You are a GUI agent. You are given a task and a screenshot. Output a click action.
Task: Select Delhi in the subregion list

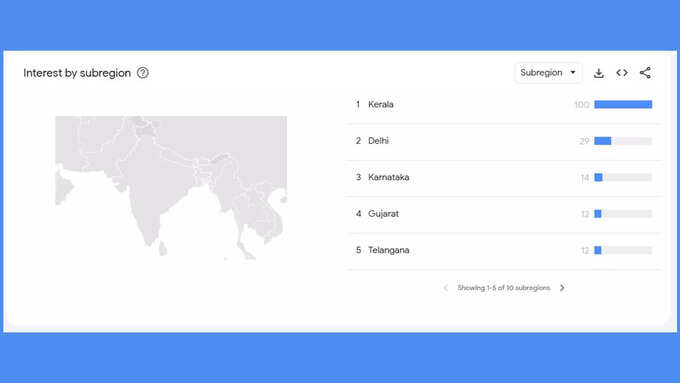pos(504,141)
